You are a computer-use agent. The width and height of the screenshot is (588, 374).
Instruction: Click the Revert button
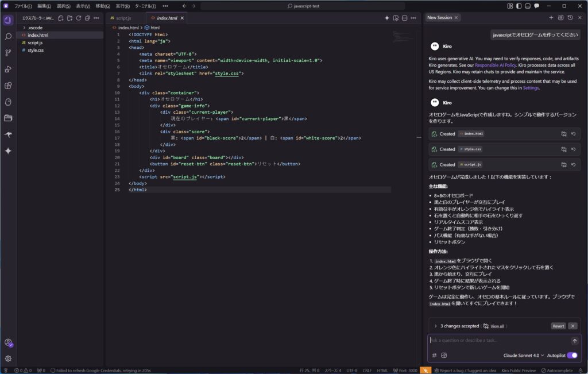pyautogui.click(x=558, y=326)
